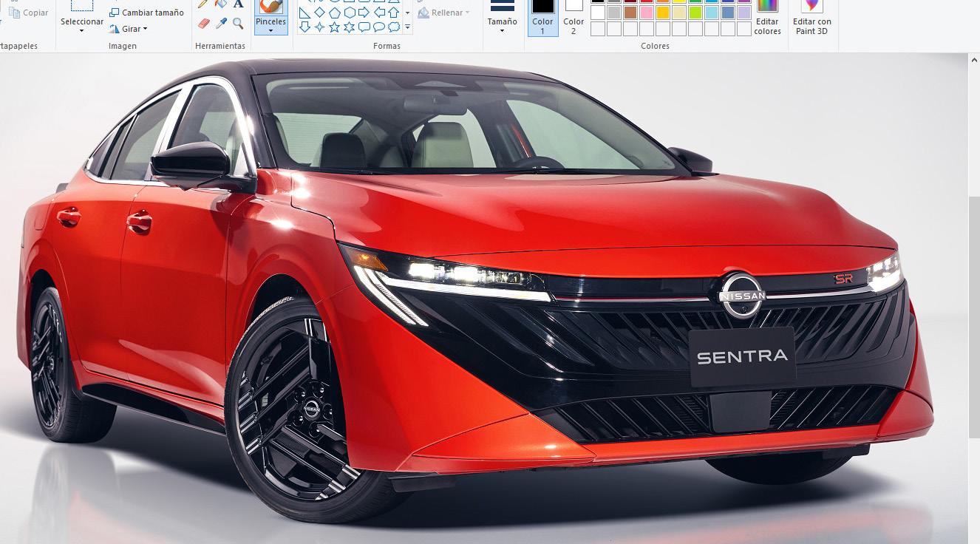The width and height of the screenshot is (980, 544).
Task: Expand the full shapes gallery
Action: pyautogui.click(x=407, y=27)
